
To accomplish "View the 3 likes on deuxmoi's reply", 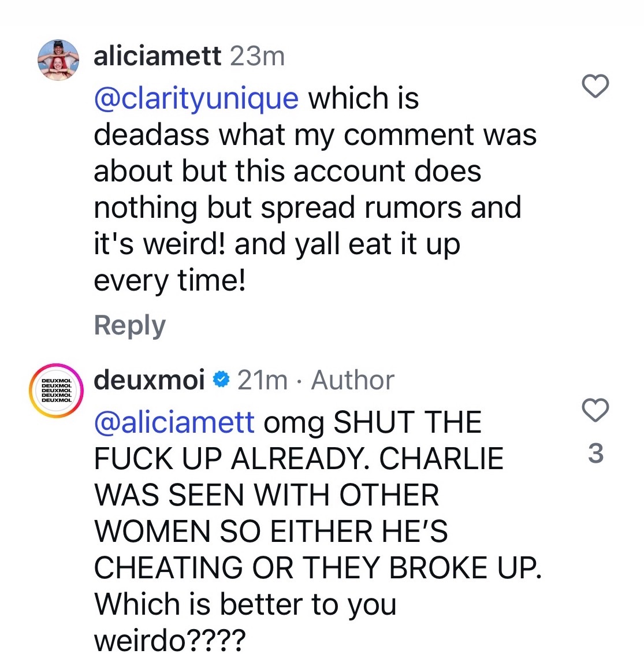I will (595, 454).
